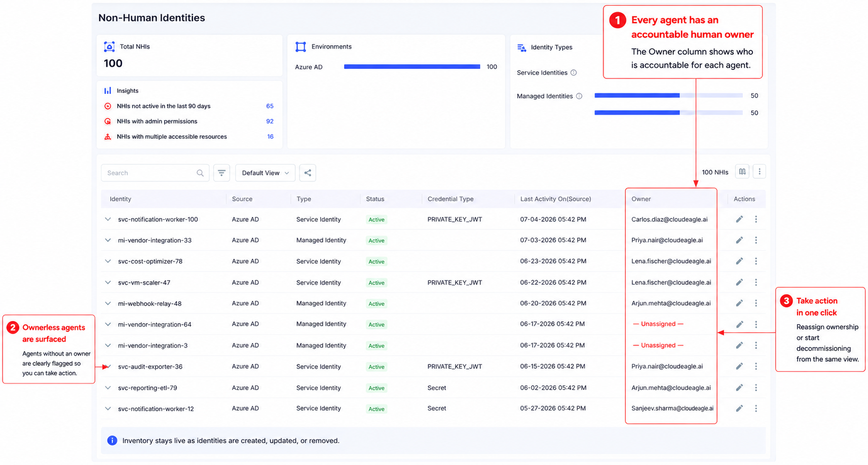Click the lower Identity Types bar showing 50
Screen dimensions: 868x465
(668, 112)
